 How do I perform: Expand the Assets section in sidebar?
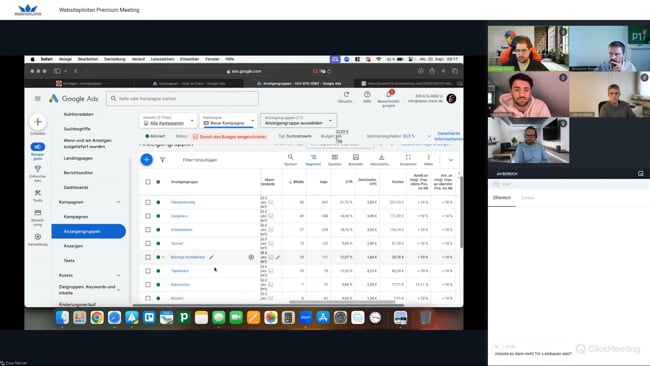click(x=118, y=275)
